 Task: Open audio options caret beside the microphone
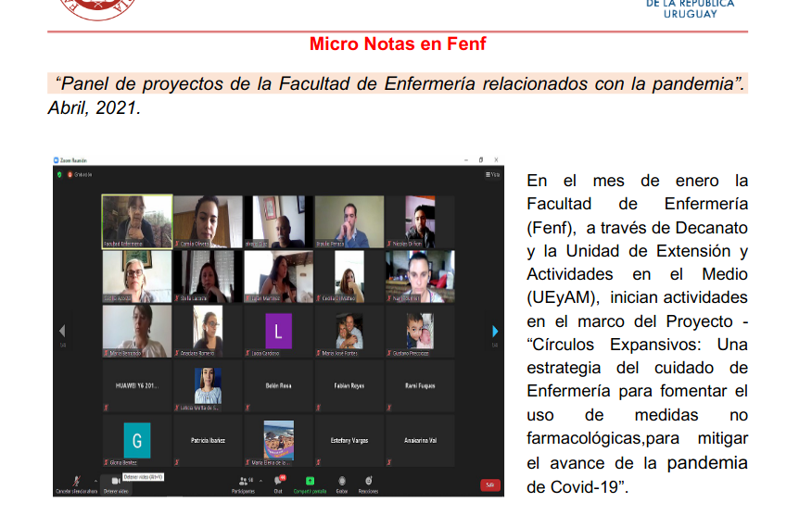click(95, 481)
